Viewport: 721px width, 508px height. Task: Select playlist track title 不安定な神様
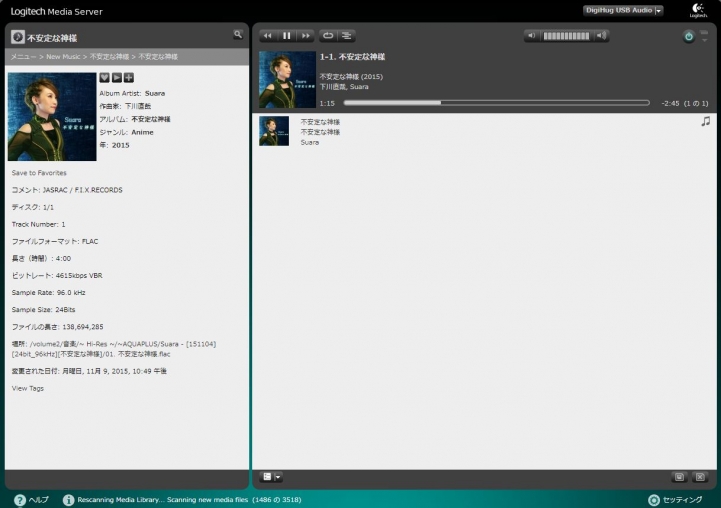(320, 122)
